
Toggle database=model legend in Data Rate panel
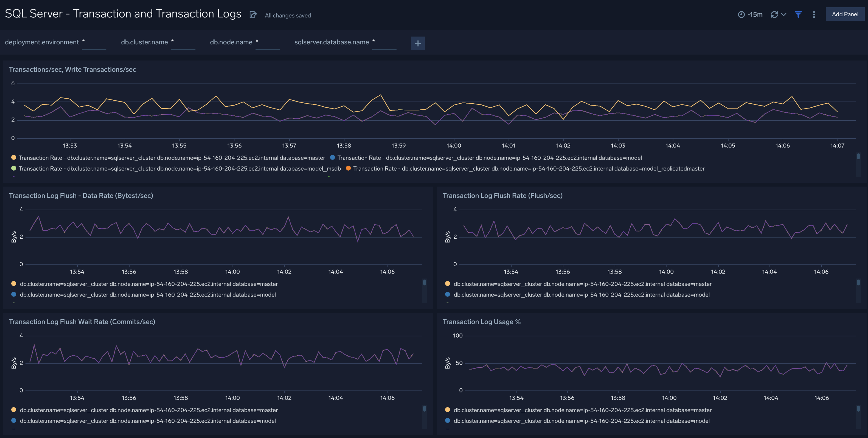tap(144, 295)
